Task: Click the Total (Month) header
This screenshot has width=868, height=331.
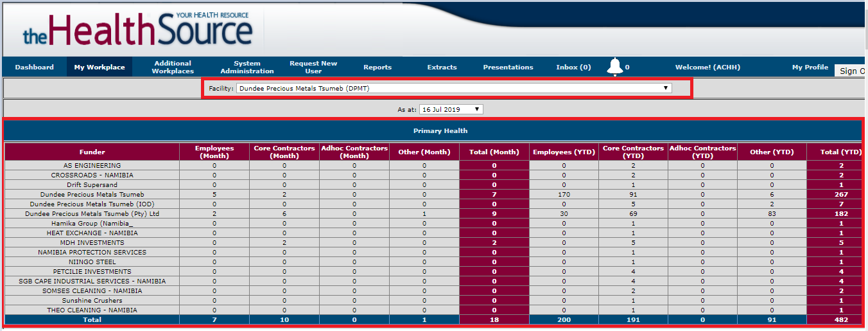Action: pos(494,152)
